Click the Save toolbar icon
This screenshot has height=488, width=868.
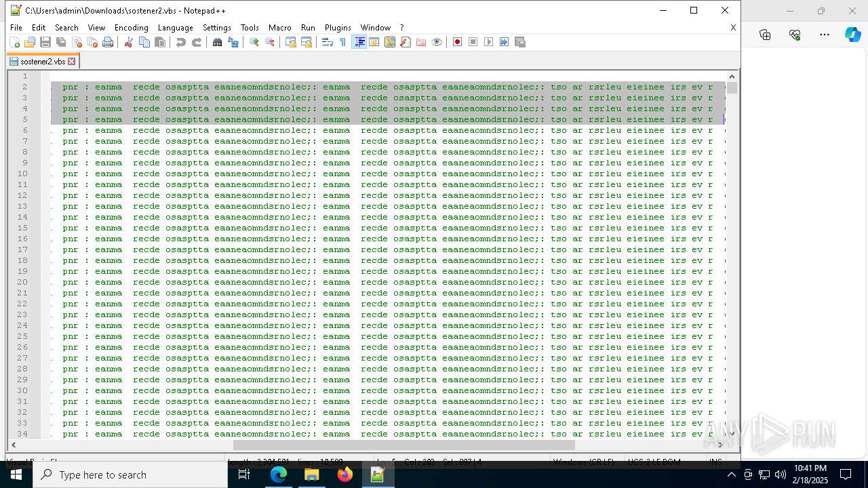coord(45,42)
